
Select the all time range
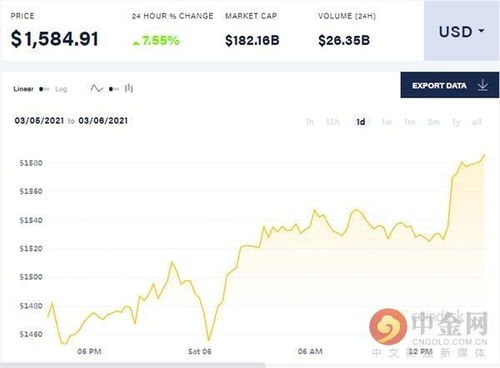click(x=477, y=122)
